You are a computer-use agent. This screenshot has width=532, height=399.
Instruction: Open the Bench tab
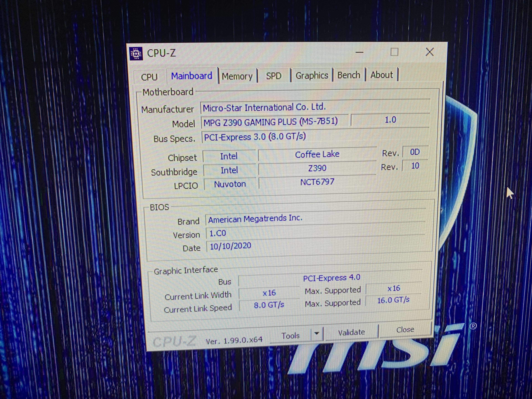click(x=348, y=75)
